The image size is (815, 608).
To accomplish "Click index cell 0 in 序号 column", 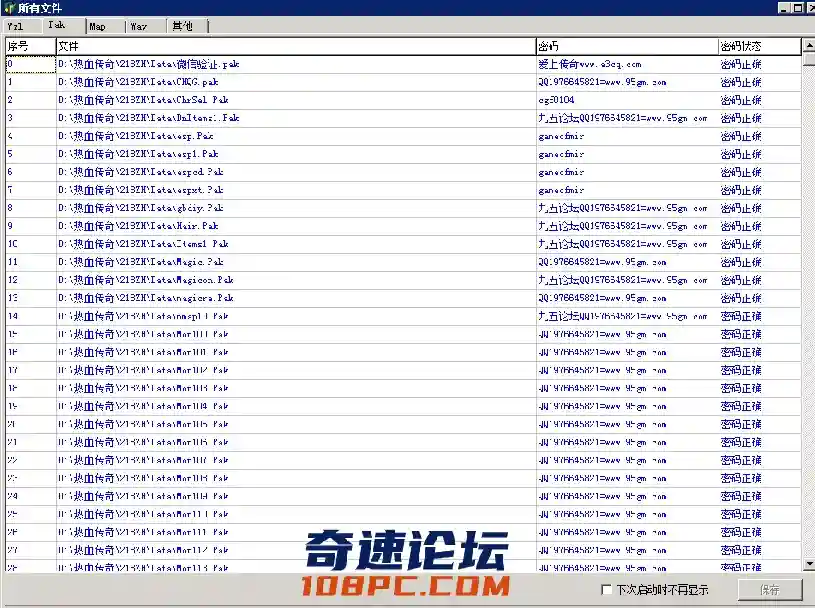I will coord(30,64).
